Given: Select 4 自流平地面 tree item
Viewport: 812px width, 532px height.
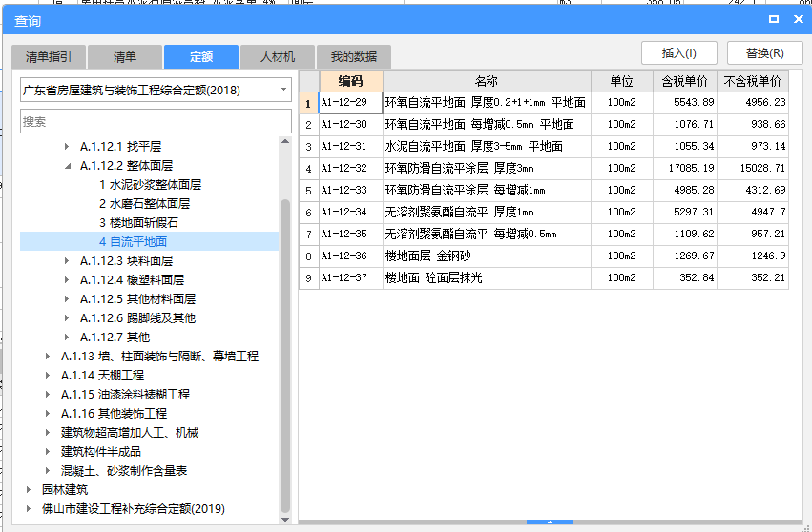Looking at the screenshot, I should point(133,241).
